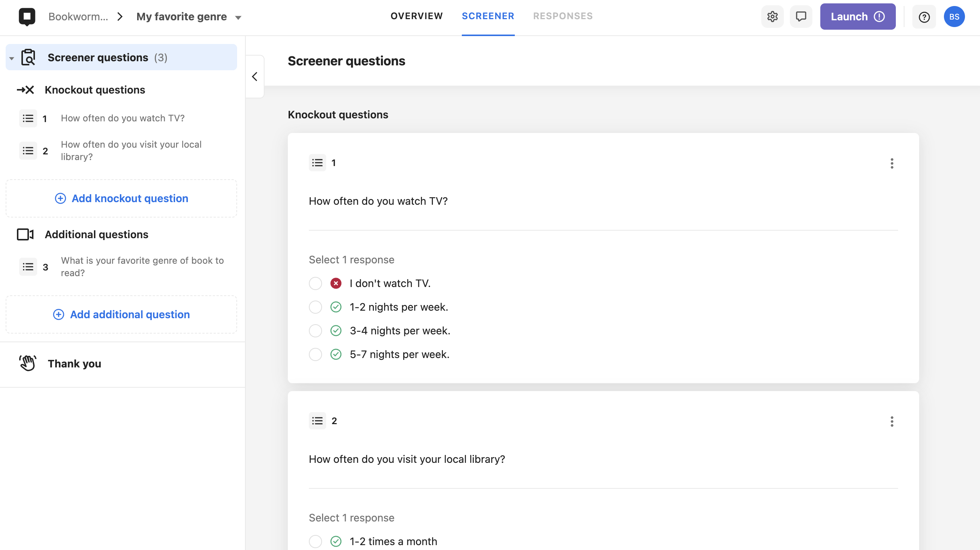Click the Additional questions video icon
Image resolution: width=980 pixels, height=550 pixels.
pos(26,235)
